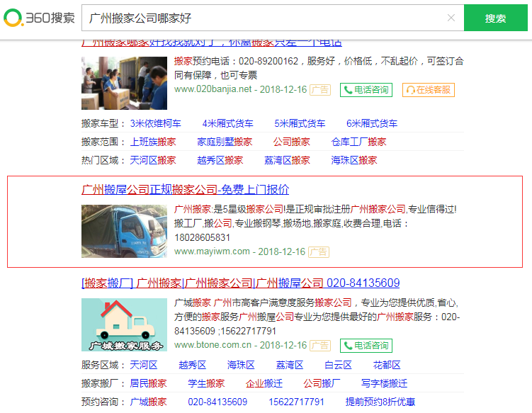Open the 广州搬屋公司正规搬家公司-免费上门报价 title link

tap(186, 189)
